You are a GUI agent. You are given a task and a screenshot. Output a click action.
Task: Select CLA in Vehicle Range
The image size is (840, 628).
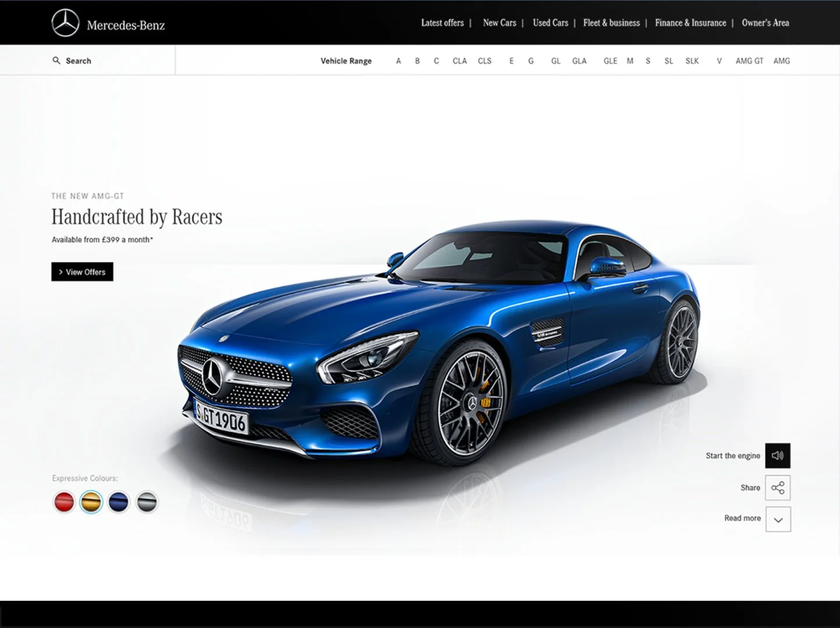pyautogui.click(x=460, y=61)
